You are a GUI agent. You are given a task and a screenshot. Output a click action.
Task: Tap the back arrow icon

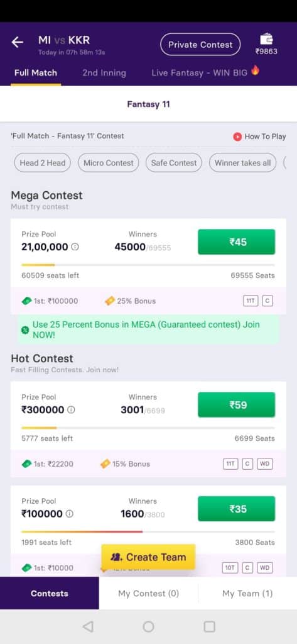pos(17,42)
